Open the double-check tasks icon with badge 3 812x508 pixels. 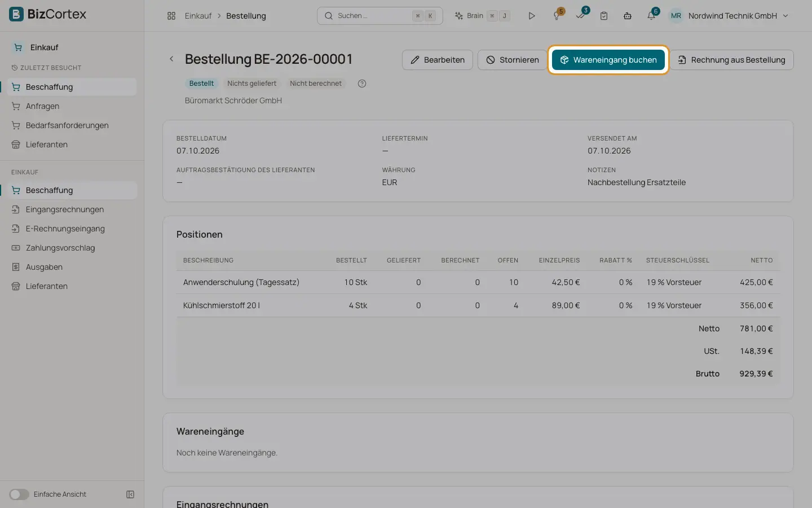[x=580, y=16]
